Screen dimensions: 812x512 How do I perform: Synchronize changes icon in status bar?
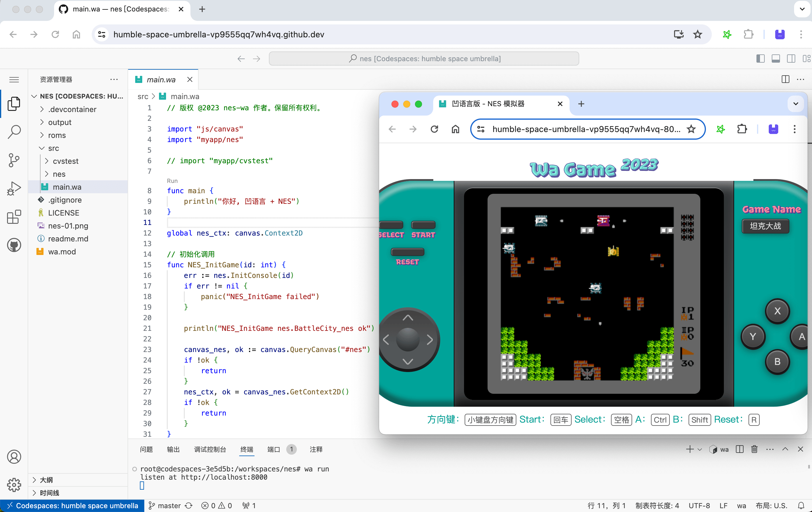tap(189, 505)
